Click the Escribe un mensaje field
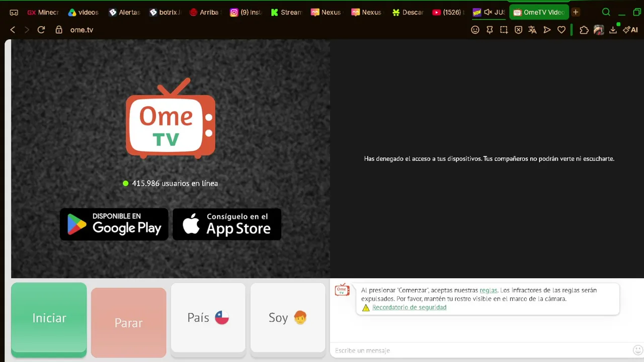This screenshot has width=644, height=362. 480,350
